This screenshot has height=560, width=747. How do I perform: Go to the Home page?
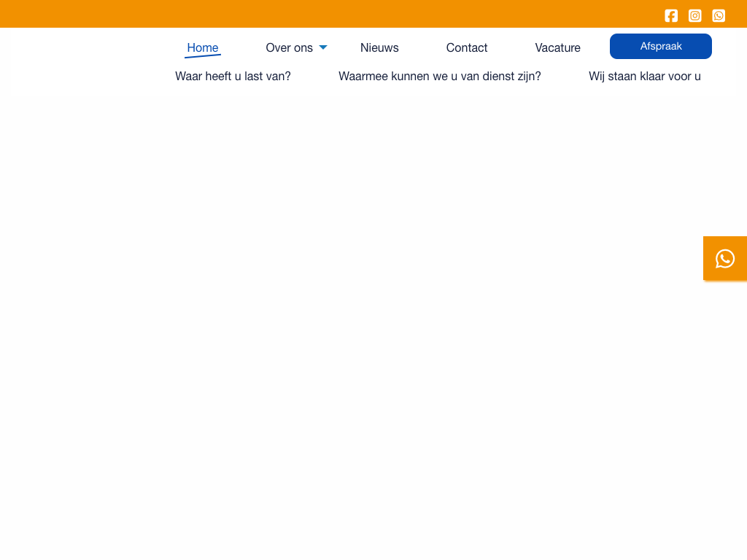pyautogui.click(x=203, y=47)
